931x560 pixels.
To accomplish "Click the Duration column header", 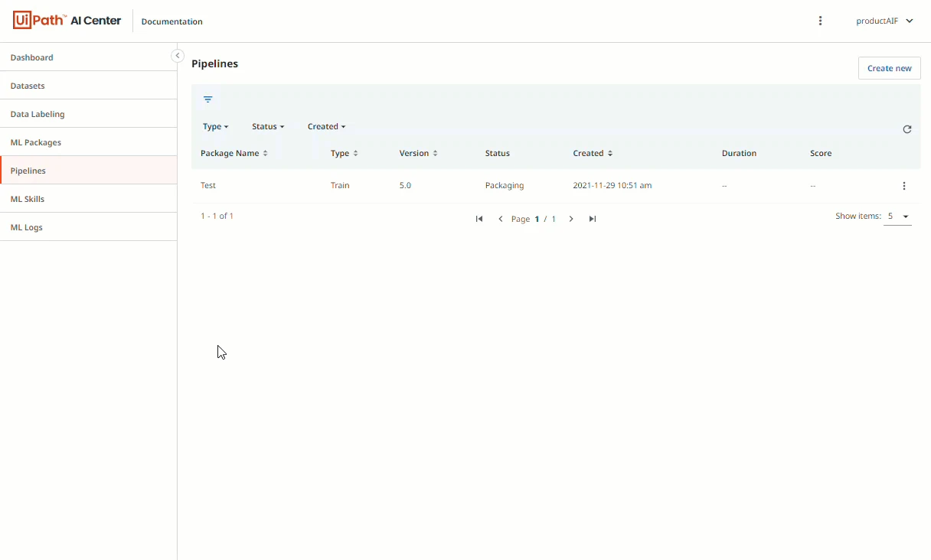I will pos(739,153).
